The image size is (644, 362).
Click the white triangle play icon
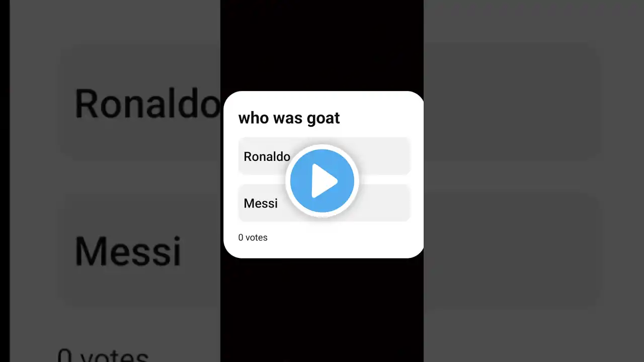pyautogui.click(x=325, y=181)
